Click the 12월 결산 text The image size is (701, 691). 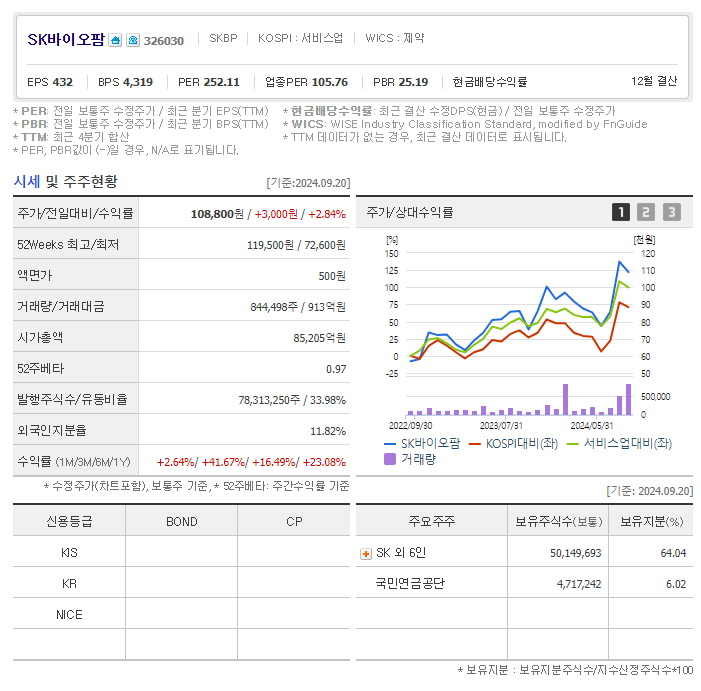tap(654, 81)
